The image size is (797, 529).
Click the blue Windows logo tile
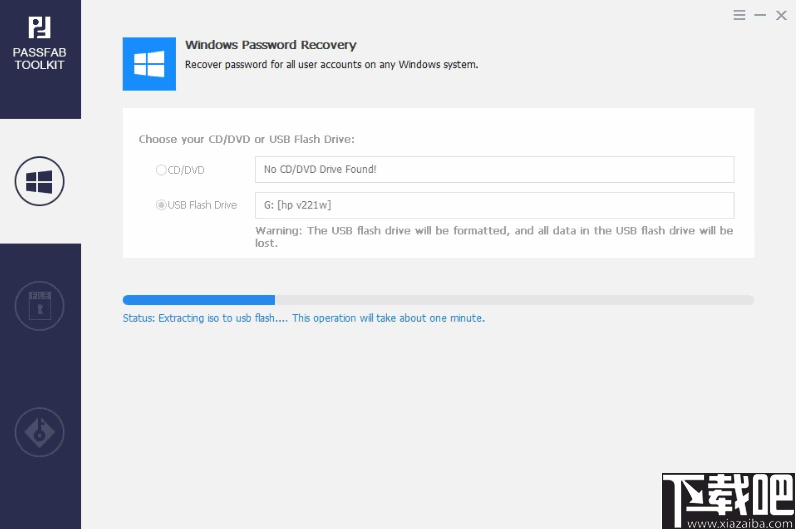pos(149,64)
